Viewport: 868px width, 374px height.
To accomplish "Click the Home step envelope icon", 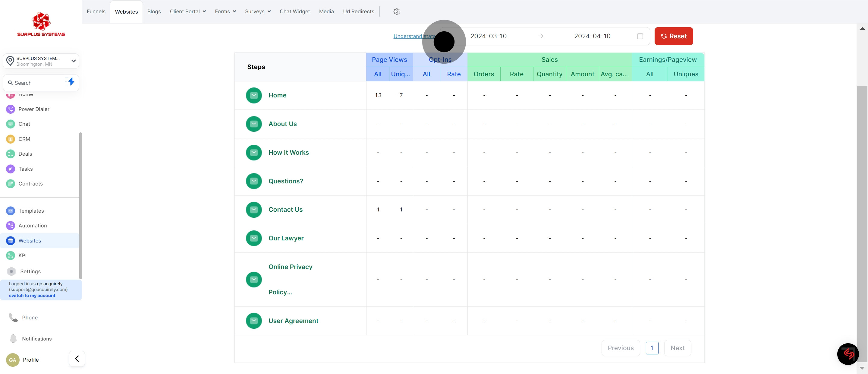I will (x=254, y=95).
